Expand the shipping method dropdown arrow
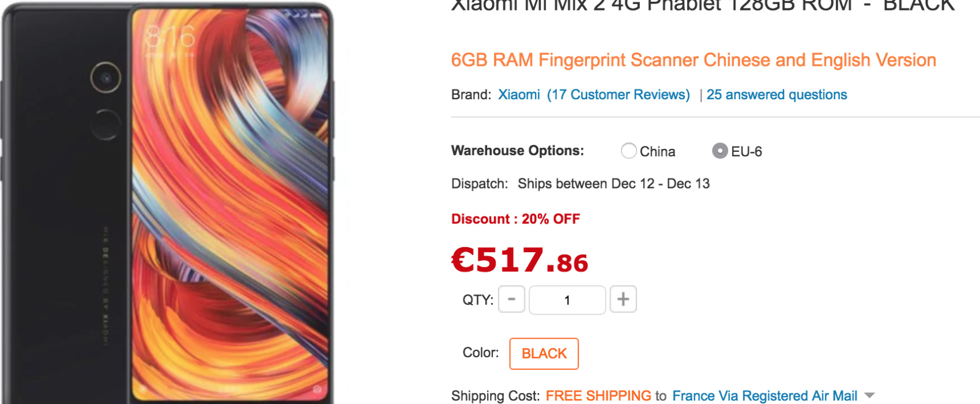This screenshot has width=980, height=404. (869, 395)
